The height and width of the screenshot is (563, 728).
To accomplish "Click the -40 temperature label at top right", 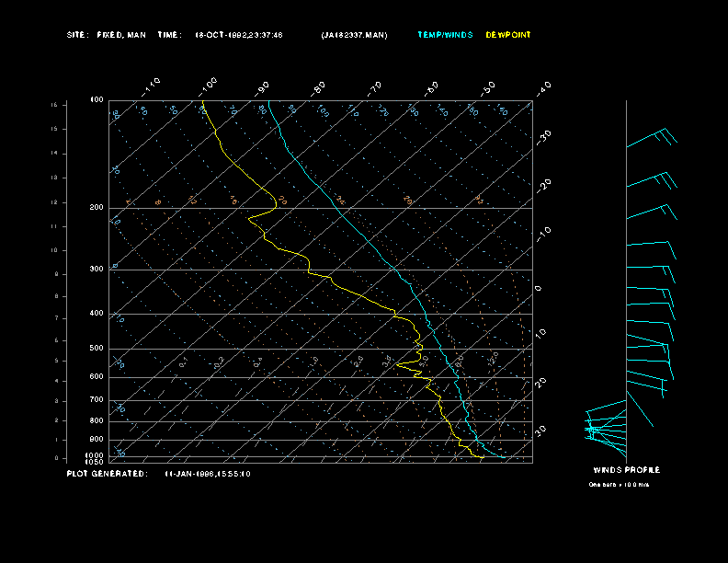I will click(x=543, y=87).
